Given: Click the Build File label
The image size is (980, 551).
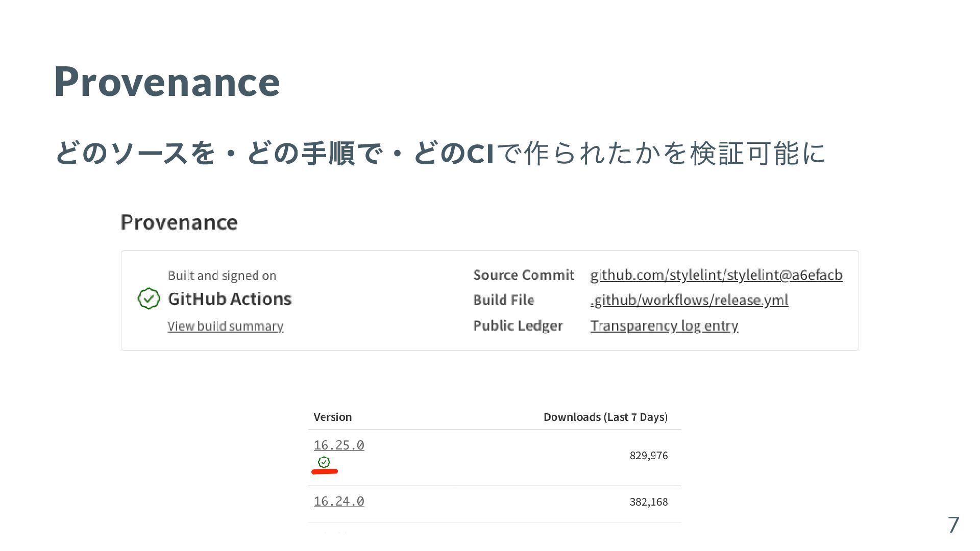Looking at the screenshot, I should click(x=503, y=300).
